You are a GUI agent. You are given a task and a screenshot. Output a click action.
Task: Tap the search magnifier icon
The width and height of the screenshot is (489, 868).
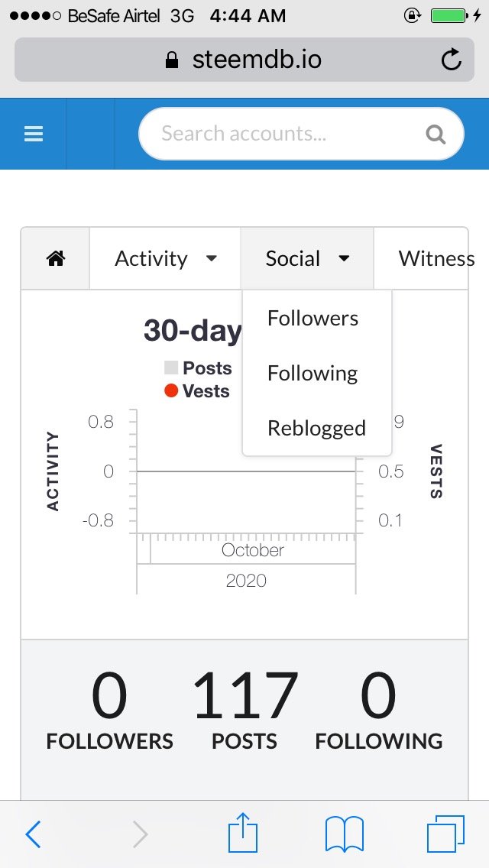436,134
